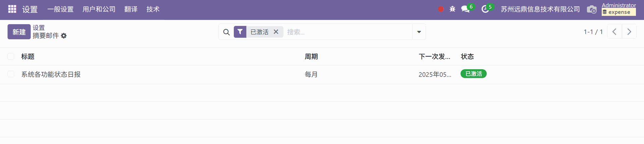
Task: Click the 1-1 / 1 pager counter
Action: 593,32
